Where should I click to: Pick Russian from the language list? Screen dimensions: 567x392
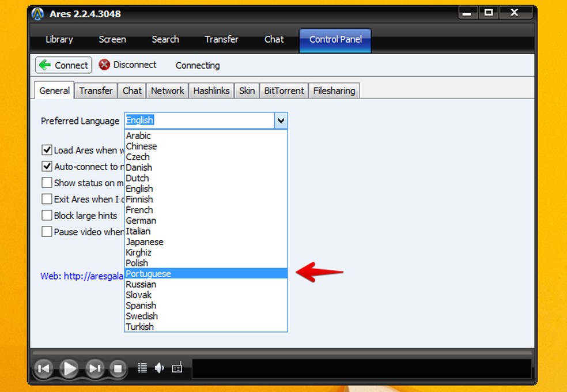coord(206,284)
